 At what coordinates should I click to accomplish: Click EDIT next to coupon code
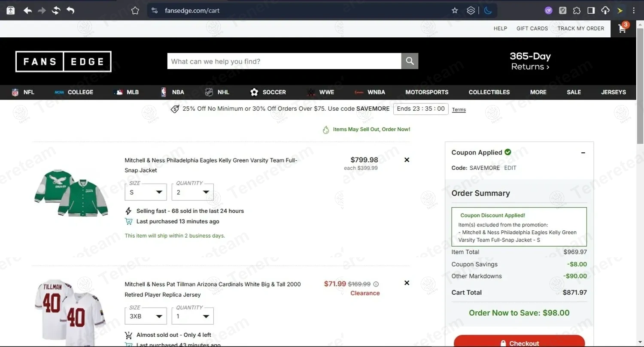[x=510, y=168]
